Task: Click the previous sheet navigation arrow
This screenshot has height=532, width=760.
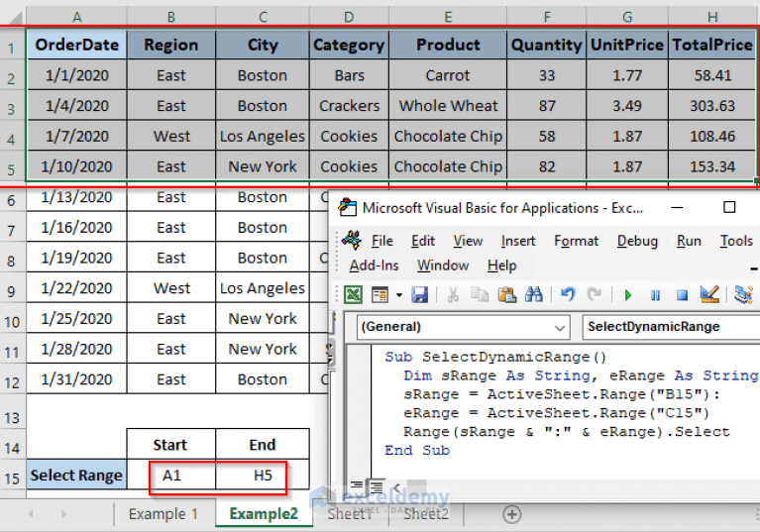Action: tap(31, 514)
